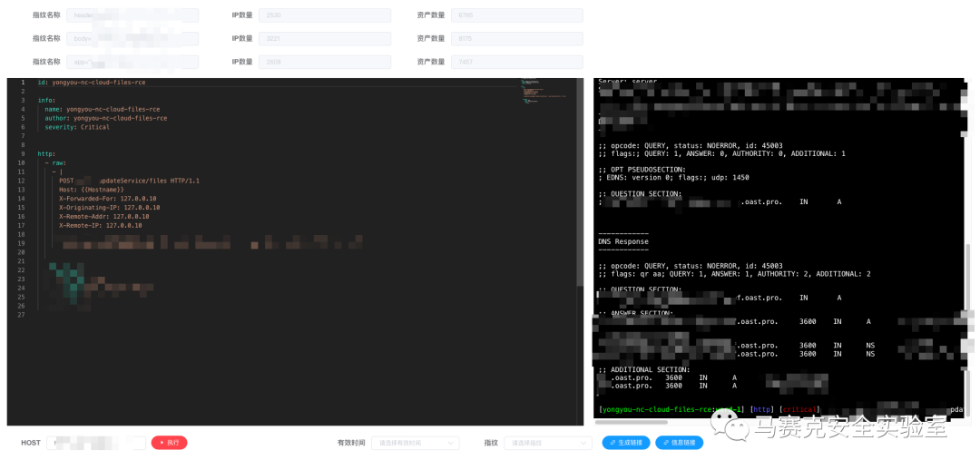The image size is (980, 470).
Task: Click the first 指纹名称 input field
Action: click(x=132, y=15)
